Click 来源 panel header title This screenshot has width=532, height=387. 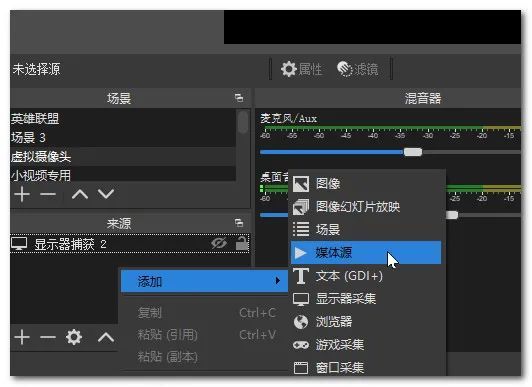coord(119,223)
